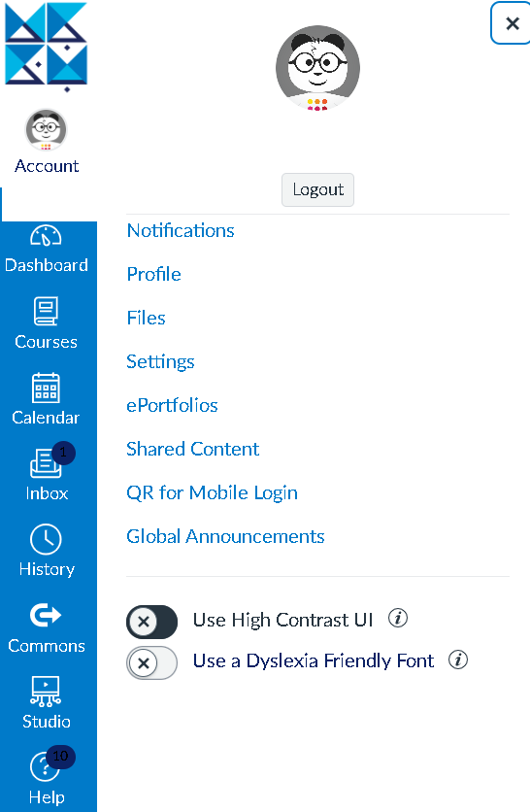Viewport: 530px width, 812px height.
Task: Click the Logout button
Action: (317, 189)
